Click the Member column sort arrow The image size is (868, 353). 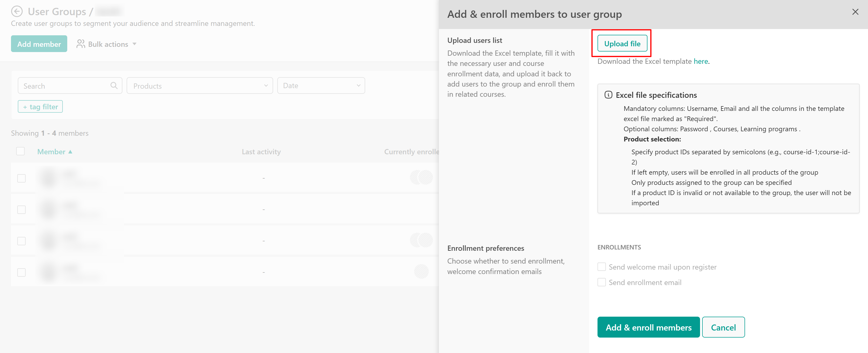[70, 152]
